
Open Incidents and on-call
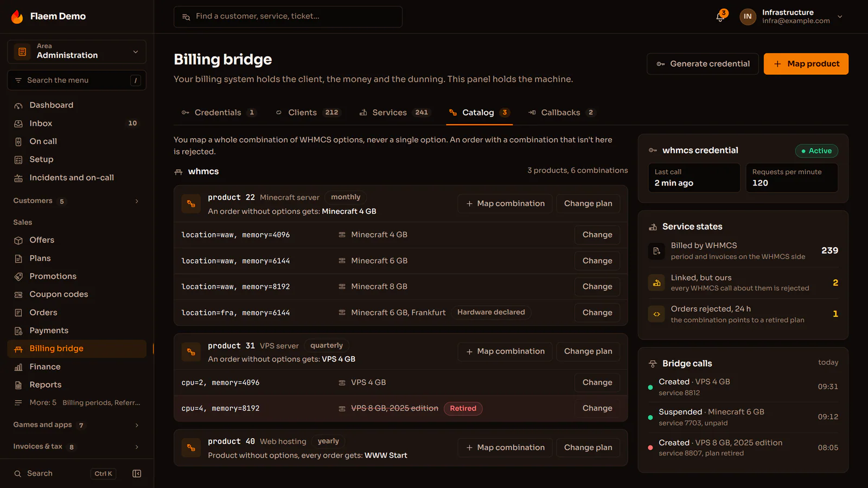tap(76, 177)
